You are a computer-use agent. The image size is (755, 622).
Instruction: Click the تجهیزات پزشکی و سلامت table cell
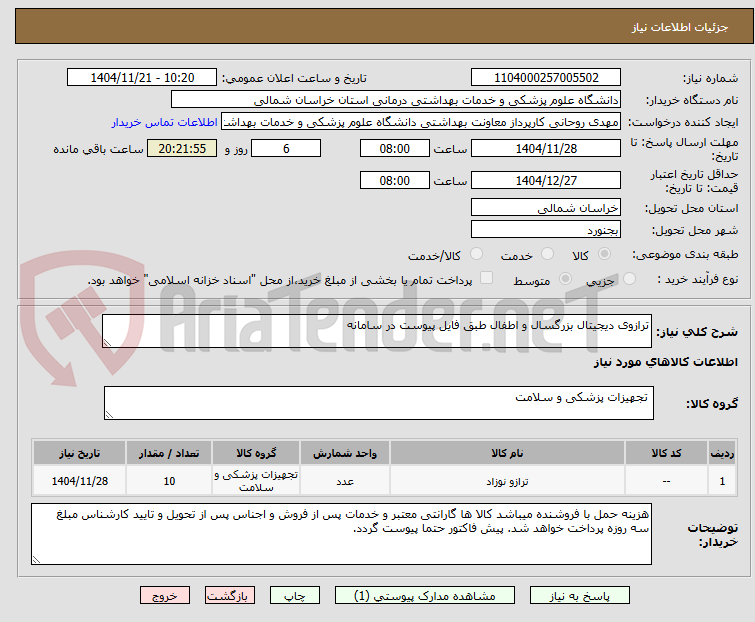tap(256, 481)
